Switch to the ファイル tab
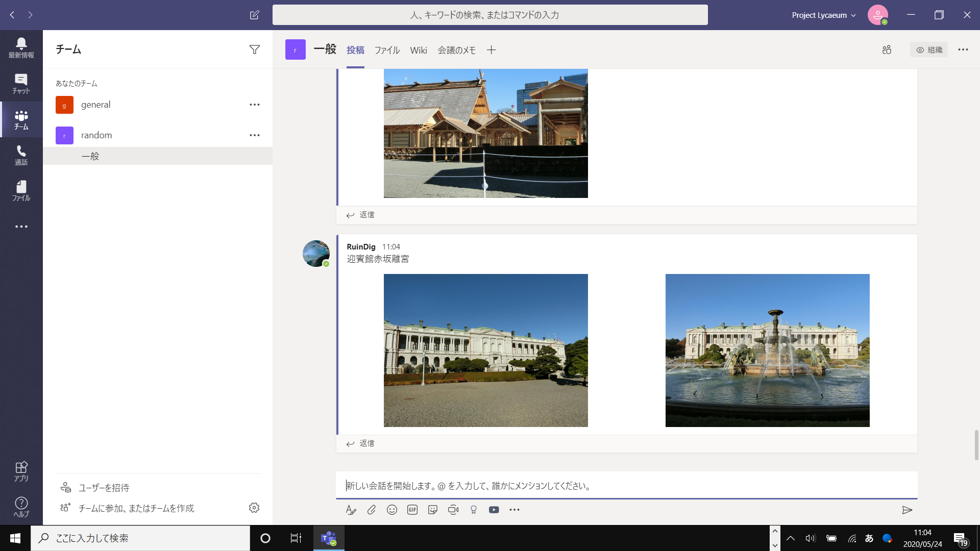Screen dimensions: 980x551 click(x=387, y=50)
